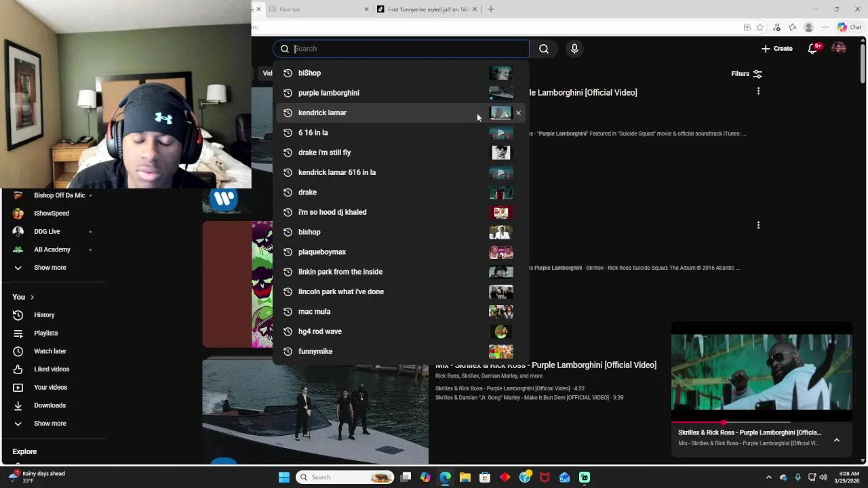Open options menu for first Purple Lamborghini result

click(x=758, y=91)
